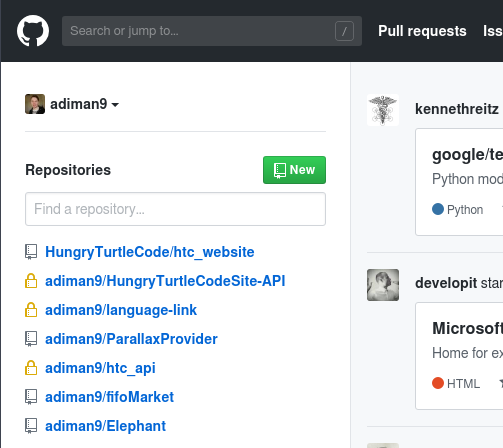The width and height of the screenshot is (503, 448).
Task: Open the google/te... repository card title
Action: [467, 155]
